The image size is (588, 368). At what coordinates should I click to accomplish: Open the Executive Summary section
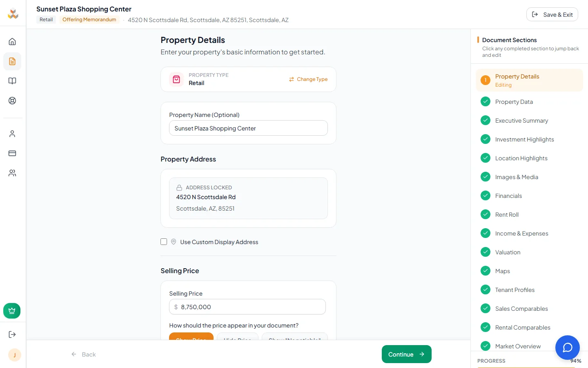point(521,120)
